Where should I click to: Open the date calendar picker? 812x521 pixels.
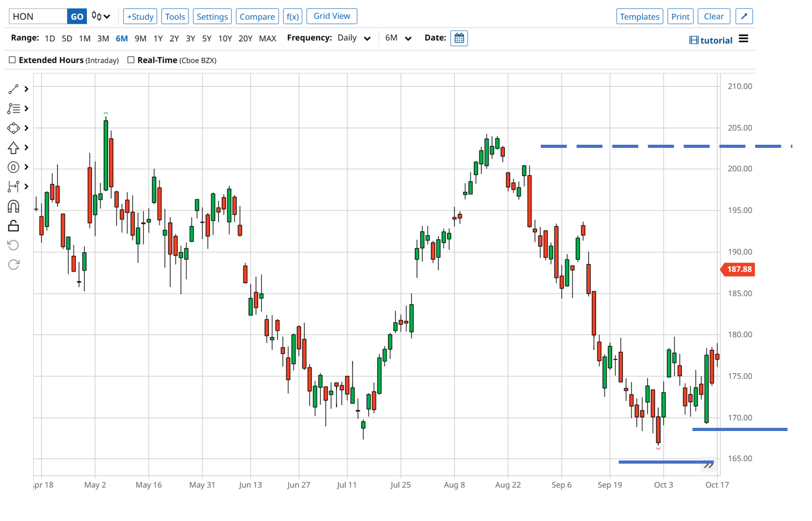click(x=459, y=38)
